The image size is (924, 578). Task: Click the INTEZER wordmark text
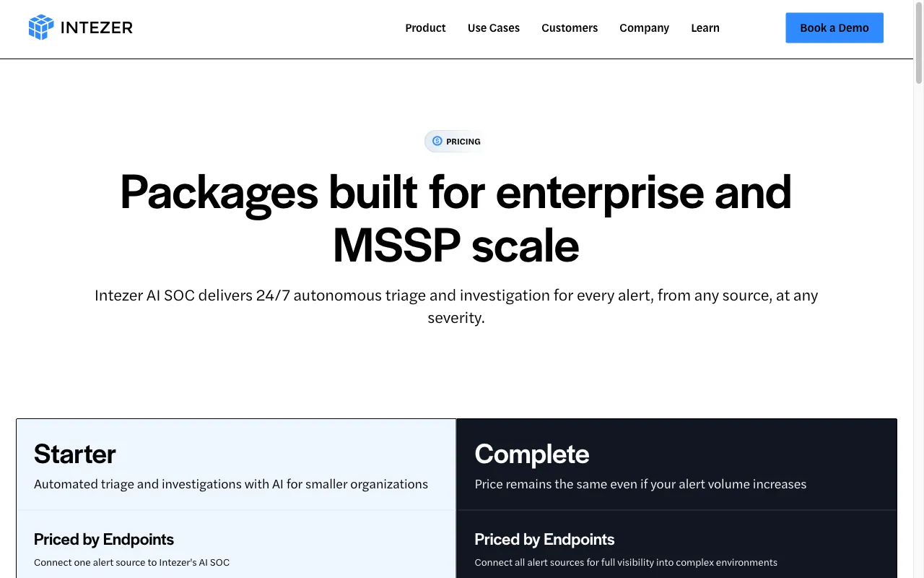click(97, 27)
